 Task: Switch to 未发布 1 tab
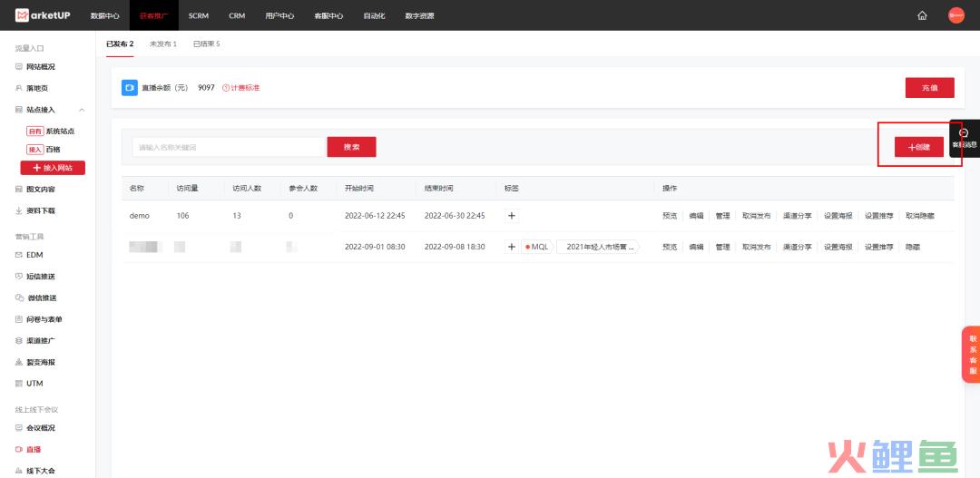[x=163, y=44]
